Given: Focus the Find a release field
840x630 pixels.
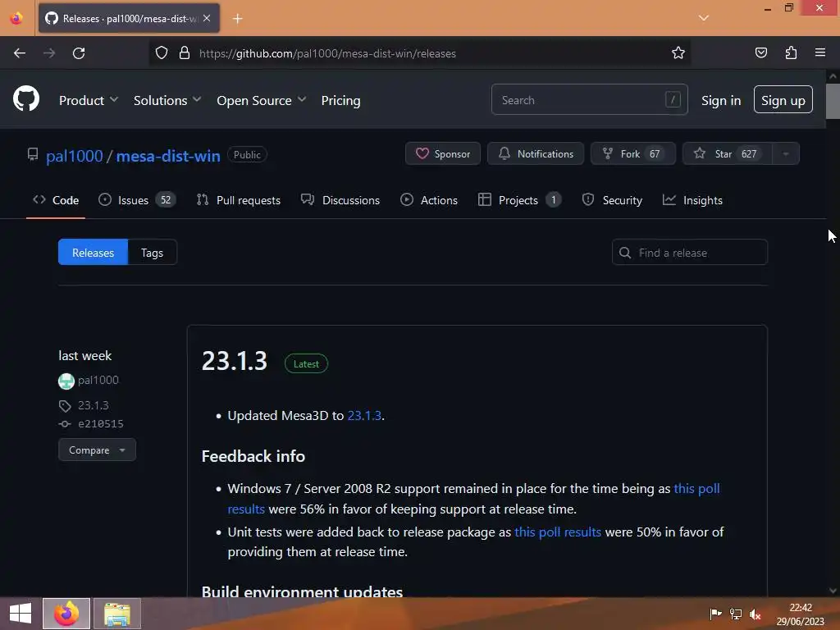Looking at the screenshot, I should tap(689, 253).
